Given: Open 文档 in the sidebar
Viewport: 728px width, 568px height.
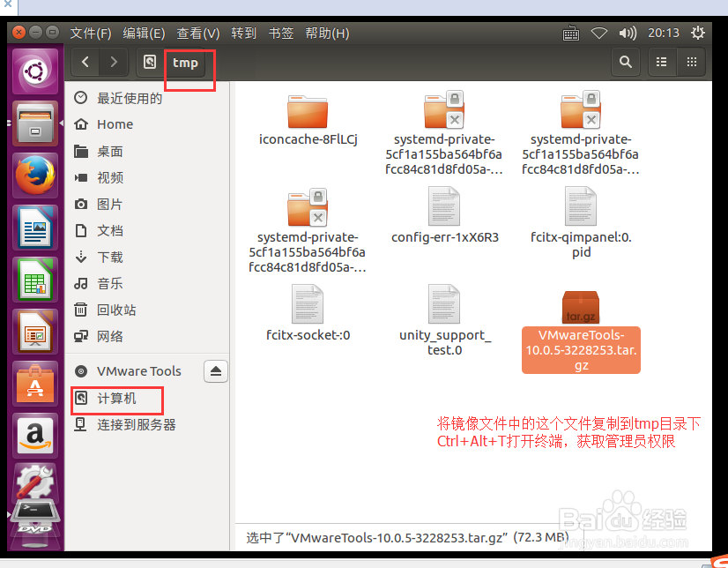Looking at the screenshot, I should point(149,230).
